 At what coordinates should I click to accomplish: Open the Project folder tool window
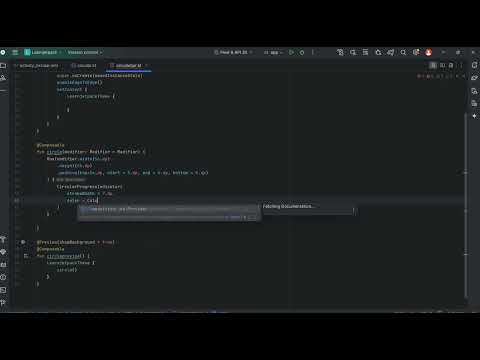point(3,66)
